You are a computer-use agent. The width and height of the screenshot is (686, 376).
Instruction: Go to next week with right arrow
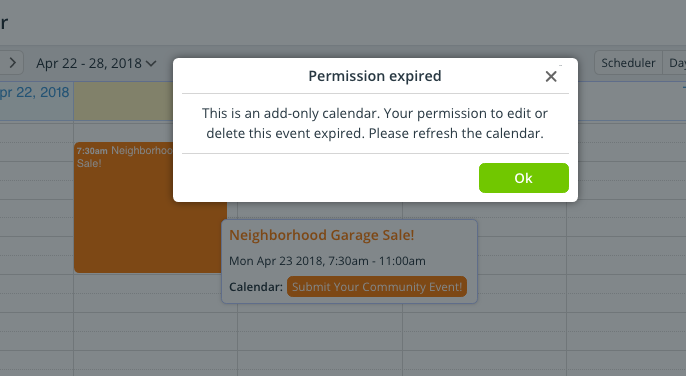tap(12, 63)
